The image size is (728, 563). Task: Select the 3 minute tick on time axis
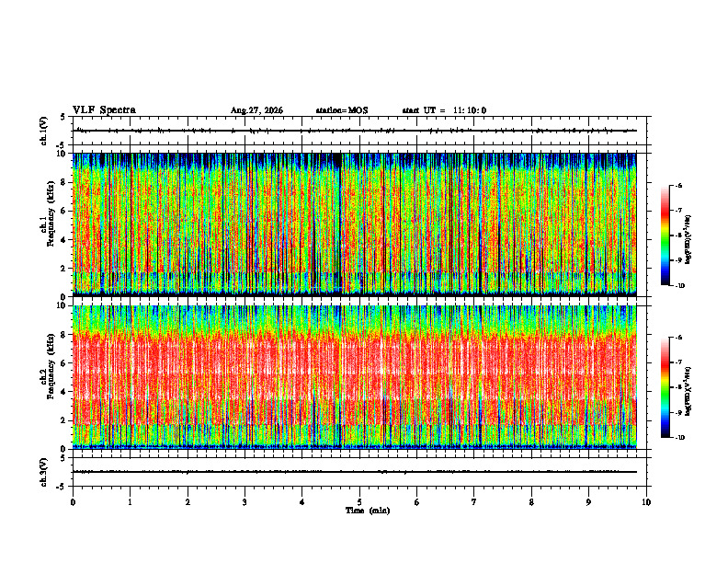tap(245, 502)
